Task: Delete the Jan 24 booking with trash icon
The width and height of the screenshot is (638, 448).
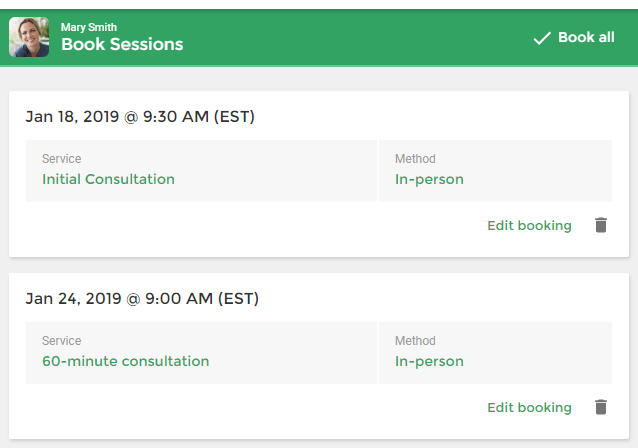Action: tap(601, 407)
